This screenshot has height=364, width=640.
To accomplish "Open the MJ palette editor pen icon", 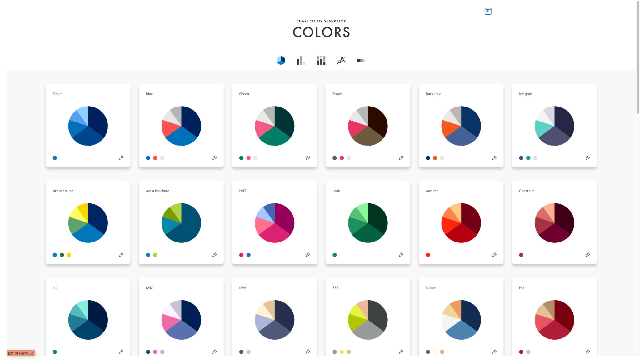I will 588,351.
